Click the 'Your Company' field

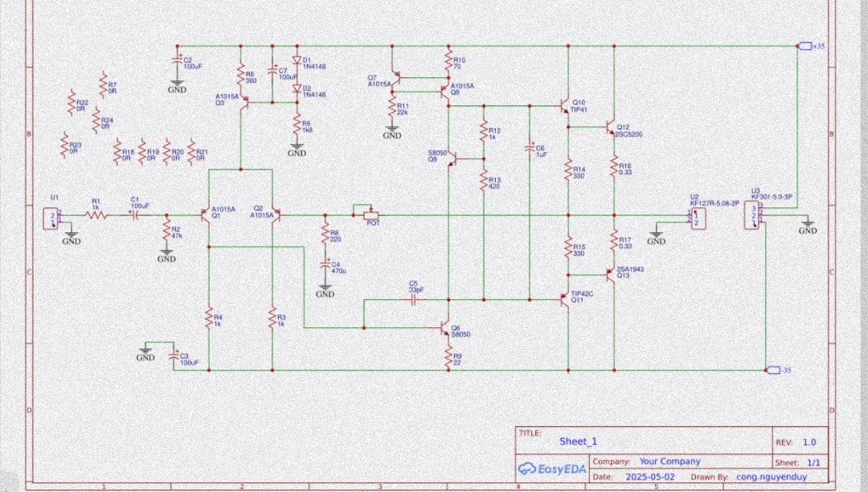(x=669, y=461)
